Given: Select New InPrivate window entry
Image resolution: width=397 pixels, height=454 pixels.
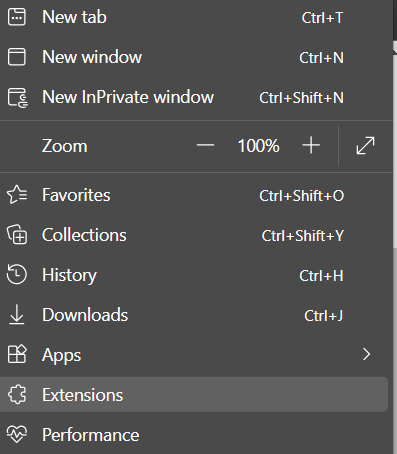Looking at the screenshot, I should tap(194, 97).
